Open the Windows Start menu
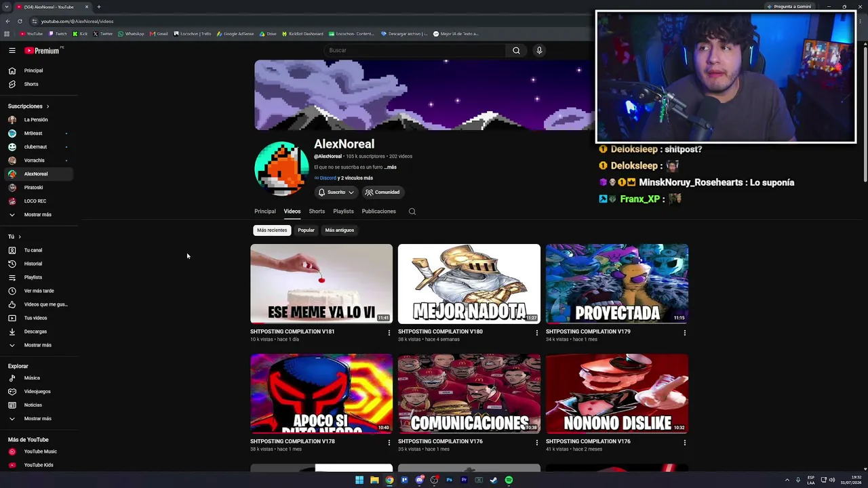The height and width of the screenshot is (488, 868). coord(359,480)
